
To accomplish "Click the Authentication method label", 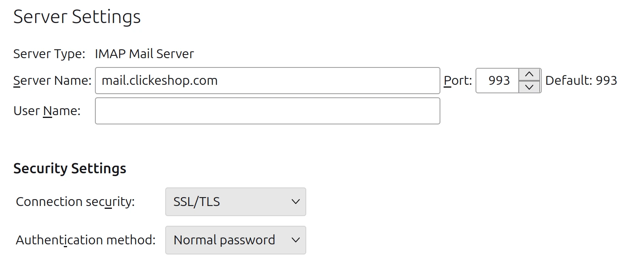I will click(x=86, y=240).
